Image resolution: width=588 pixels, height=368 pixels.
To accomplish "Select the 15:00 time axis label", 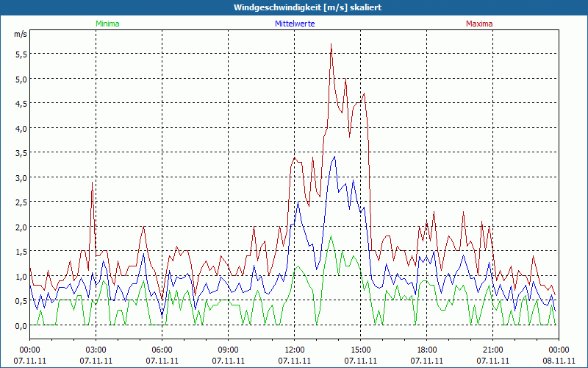I will [x=360, y=350].
